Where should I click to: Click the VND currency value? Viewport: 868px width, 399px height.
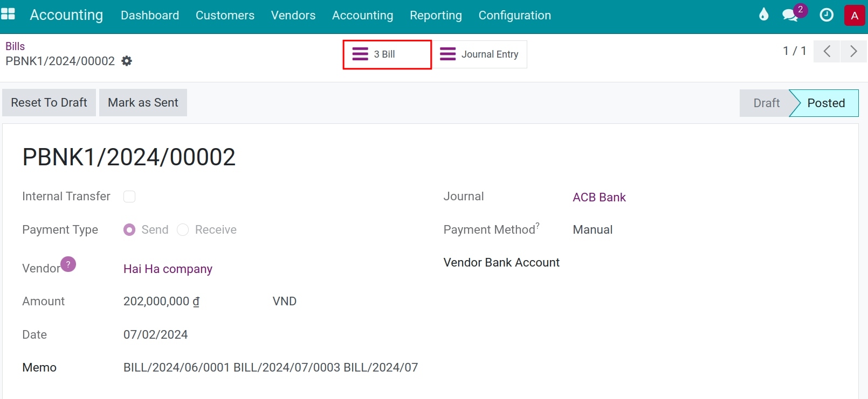[285, 301]
